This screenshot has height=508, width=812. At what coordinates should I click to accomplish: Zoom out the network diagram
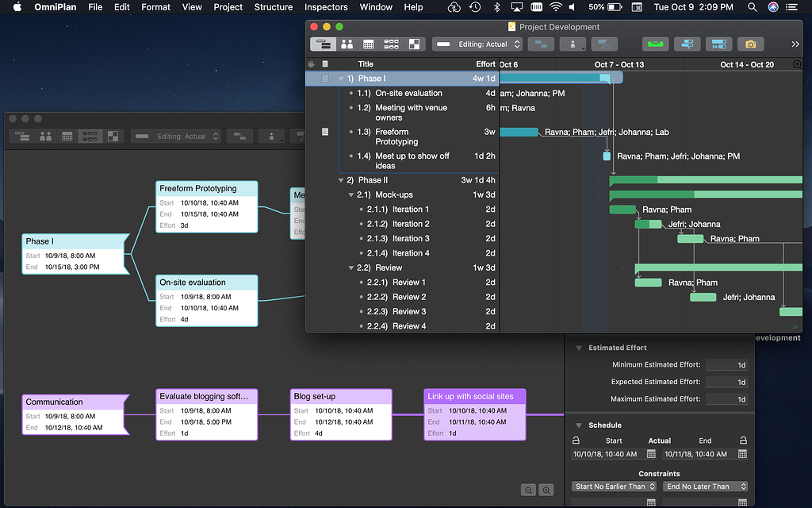tap(528, 490)
